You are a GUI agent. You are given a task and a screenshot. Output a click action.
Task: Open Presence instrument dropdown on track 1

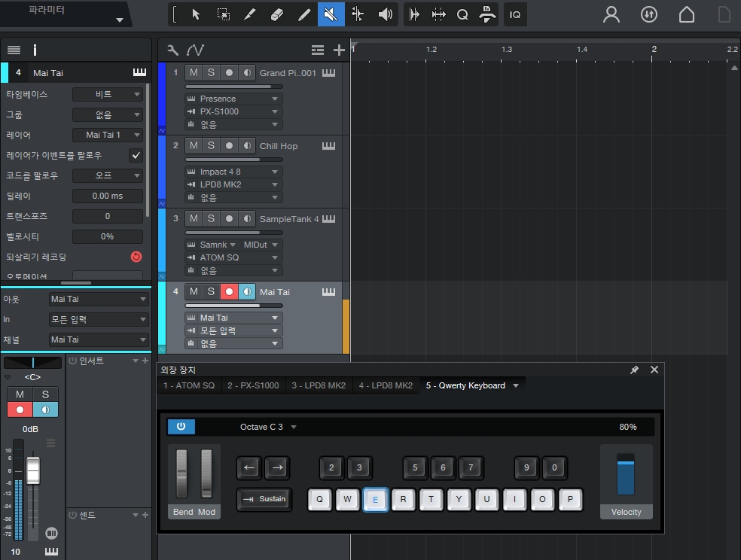coord(233,99)
